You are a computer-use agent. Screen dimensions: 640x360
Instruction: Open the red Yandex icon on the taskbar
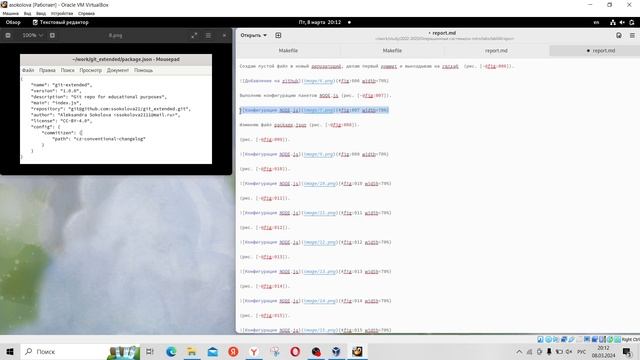coord(233,351)
